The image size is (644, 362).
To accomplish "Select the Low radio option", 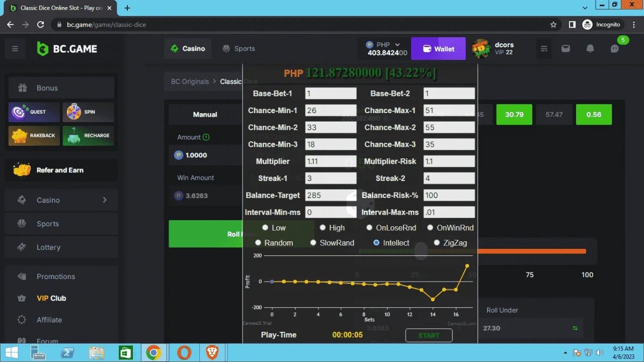I will (266, 228).
